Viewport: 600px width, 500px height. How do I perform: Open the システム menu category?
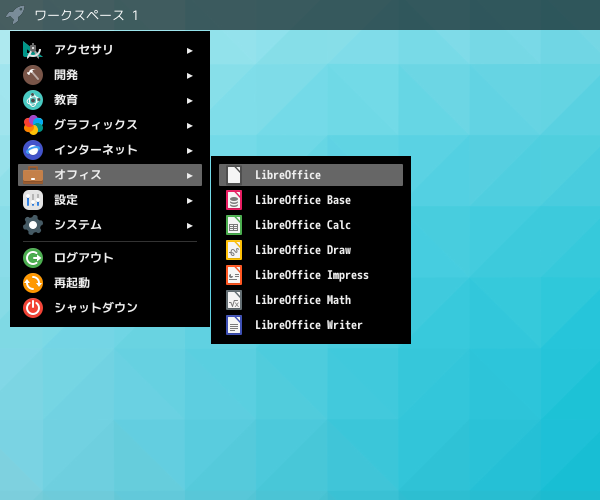(110, 225)
